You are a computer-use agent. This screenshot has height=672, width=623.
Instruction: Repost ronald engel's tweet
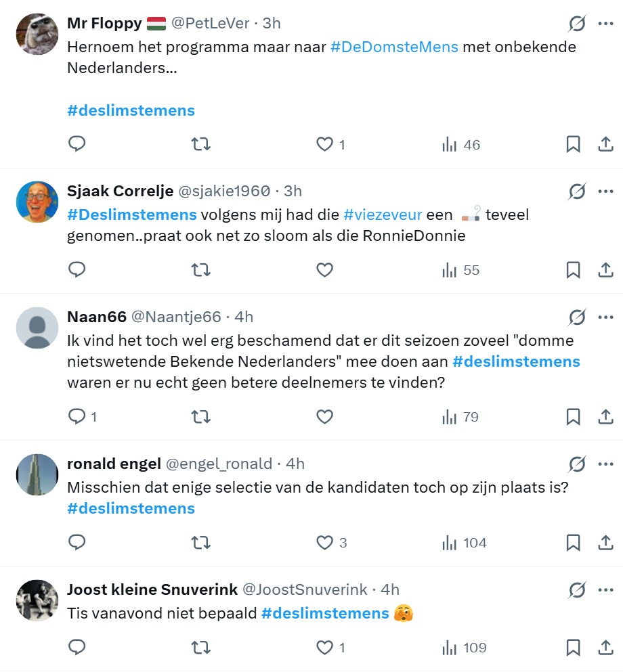coord(200,543)
